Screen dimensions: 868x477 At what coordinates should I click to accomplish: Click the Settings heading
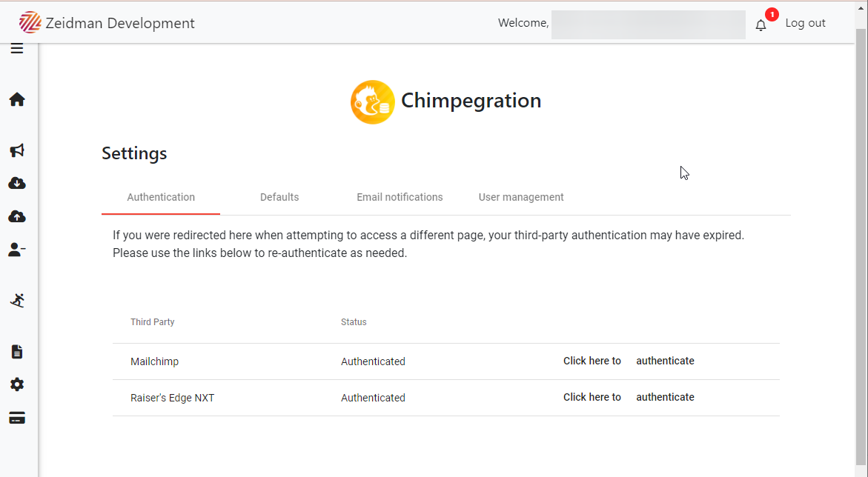tap(134, 153)
